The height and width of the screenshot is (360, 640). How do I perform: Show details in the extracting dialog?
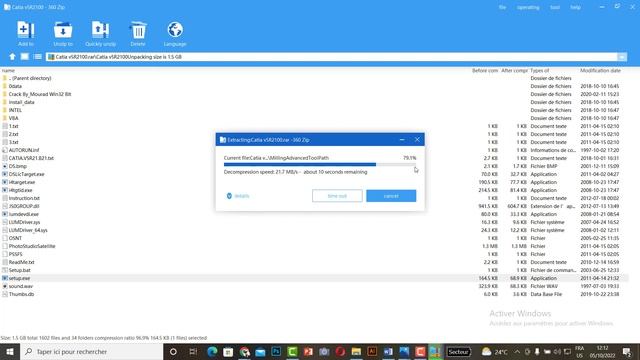coord(238,196)
